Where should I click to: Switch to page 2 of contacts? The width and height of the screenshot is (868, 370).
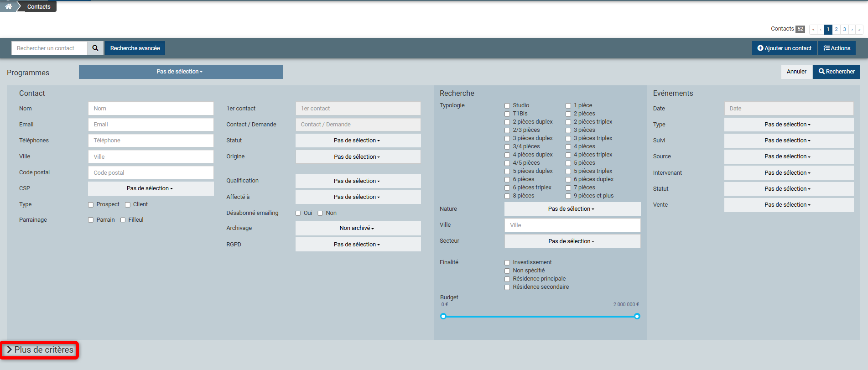pos(836,29)
